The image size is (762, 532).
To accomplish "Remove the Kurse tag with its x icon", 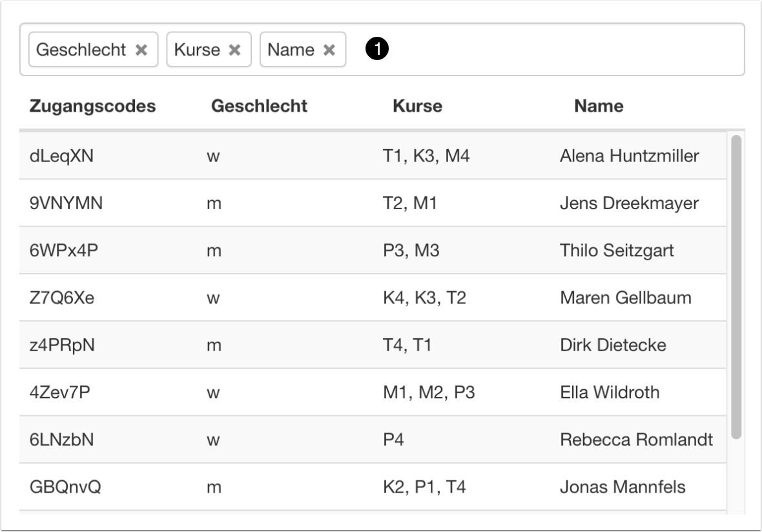I will point(235,50).
